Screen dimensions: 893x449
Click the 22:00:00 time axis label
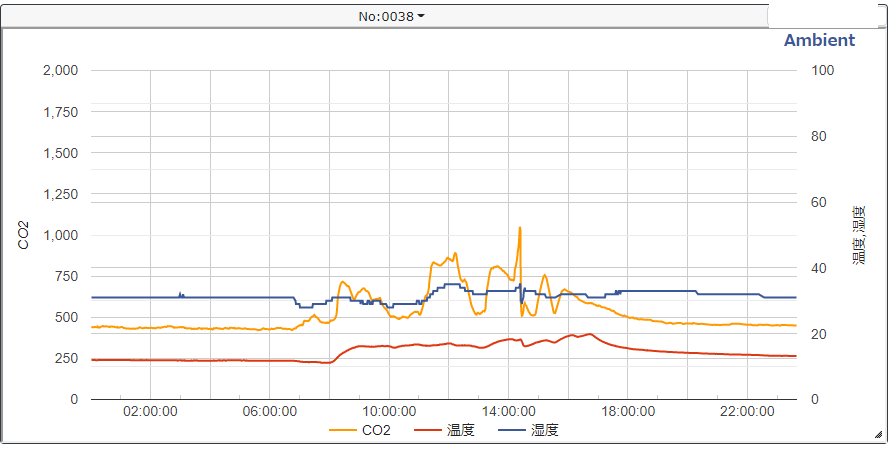(x=747, y=410)
